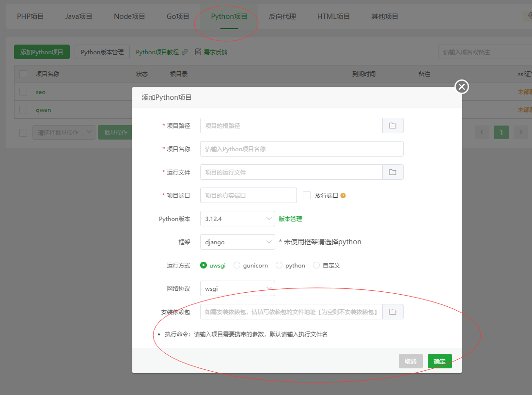The image size is (532, 395).
Task: Open the 需求反馈 link
Action: 216,52
